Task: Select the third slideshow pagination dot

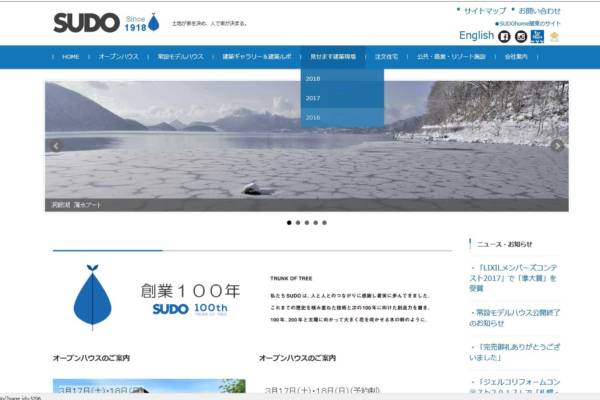Action: [307, 223]
